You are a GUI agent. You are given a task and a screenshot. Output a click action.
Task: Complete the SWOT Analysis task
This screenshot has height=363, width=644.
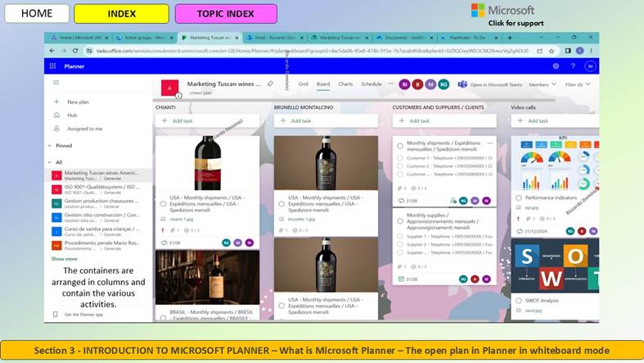pyautogui.click(x=519, y=301)
